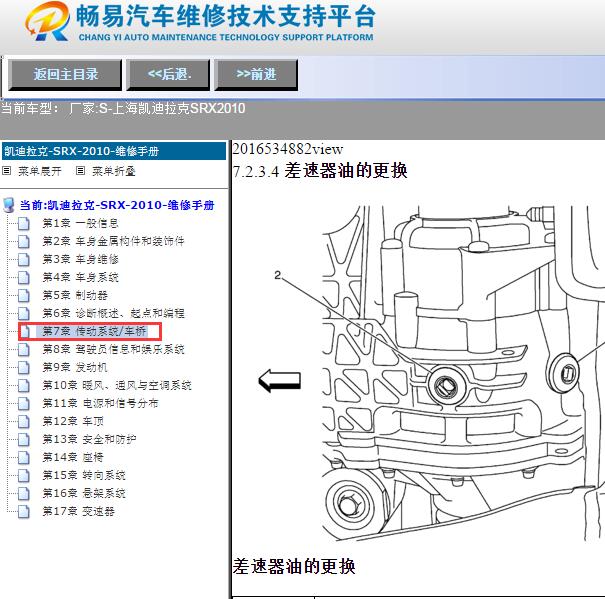Click the 当前车型 vehicle model text
The height and width of the screenshot is (599, 605).
tap(123, 108)
